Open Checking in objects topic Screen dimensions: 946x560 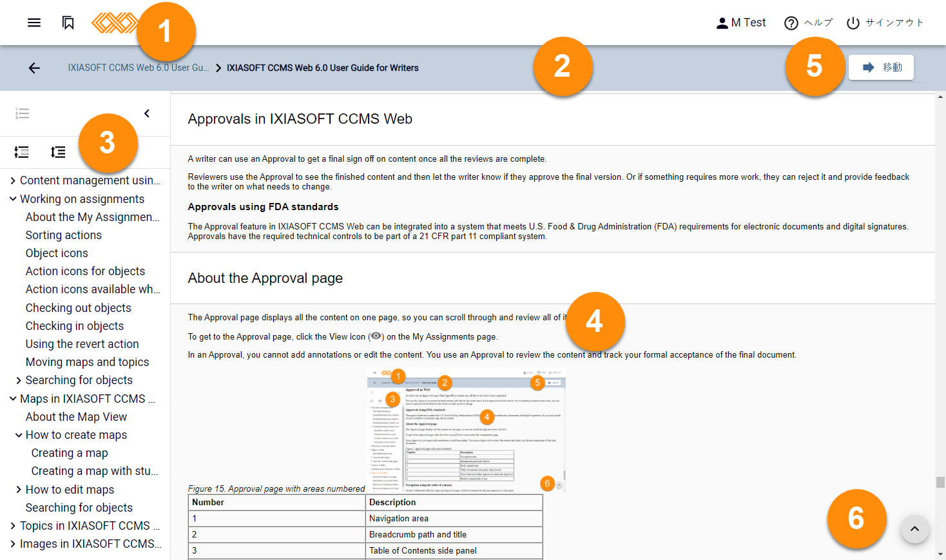pos(75,326)
